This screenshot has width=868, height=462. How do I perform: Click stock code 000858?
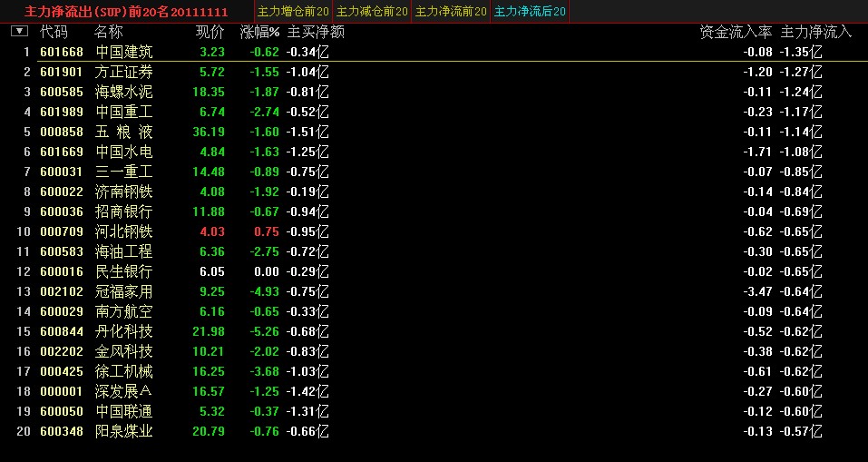coord(62,132)
